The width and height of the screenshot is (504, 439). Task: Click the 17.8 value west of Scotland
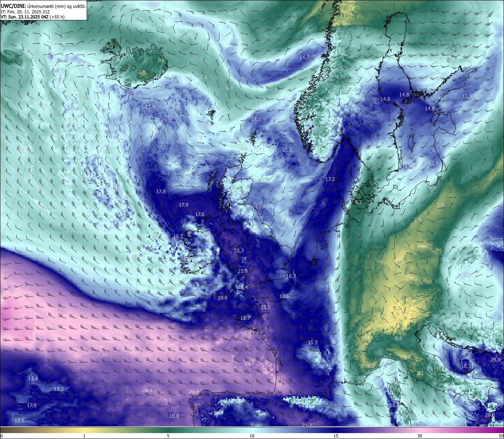(x=161, y=192)
